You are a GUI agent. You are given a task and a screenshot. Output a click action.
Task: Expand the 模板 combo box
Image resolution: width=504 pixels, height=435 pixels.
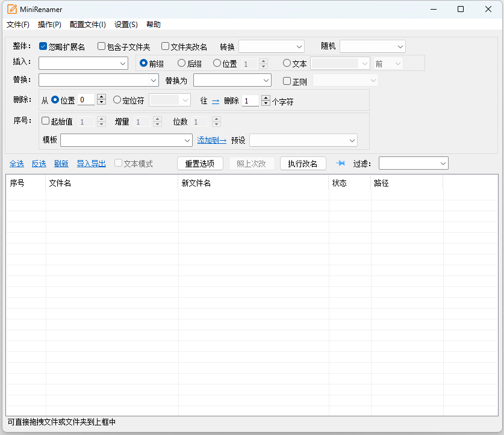coord(187,140)
